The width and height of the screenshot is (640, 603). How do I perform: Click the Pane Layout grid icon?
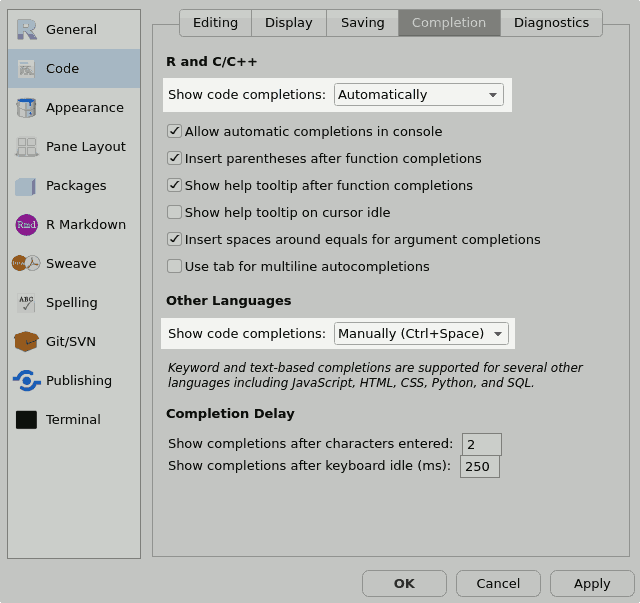click(27, 147)
